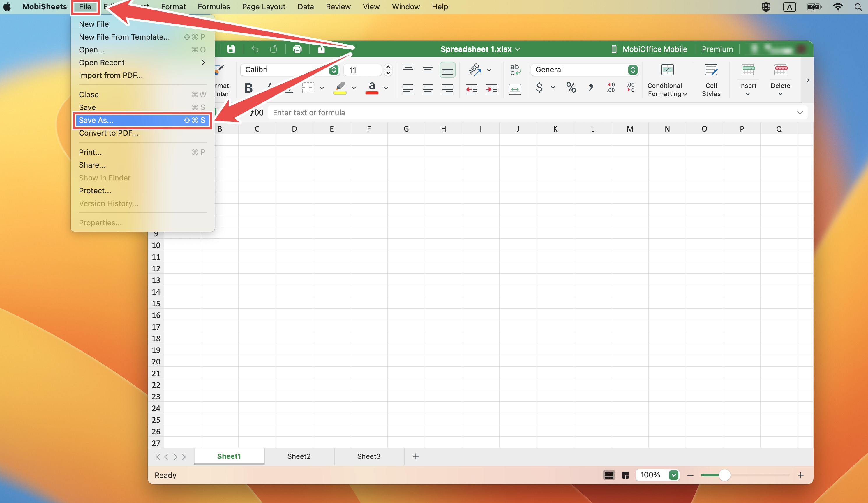Open Conditional Formatting options
868x503 pixels.
click(x=667, y=80)
